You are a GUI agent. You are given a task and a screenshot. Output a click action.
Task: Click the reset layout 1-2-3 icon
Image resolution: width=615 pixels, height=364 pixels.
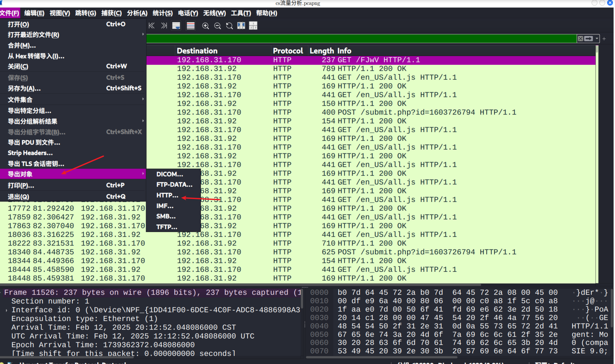pyautogui.click(x=253, y=25)
